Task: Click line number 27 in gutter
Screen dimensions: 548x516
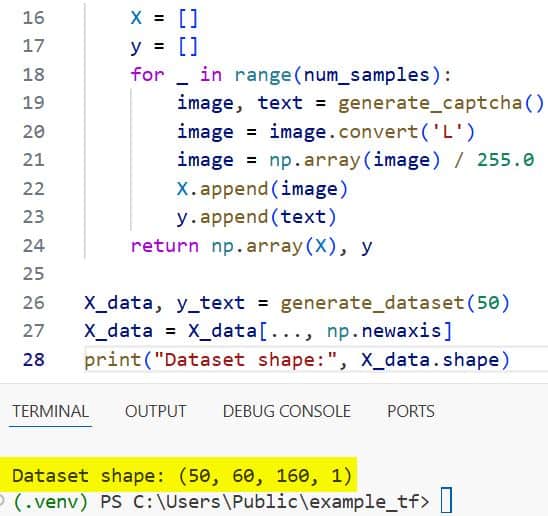Action: pos(34,331)
